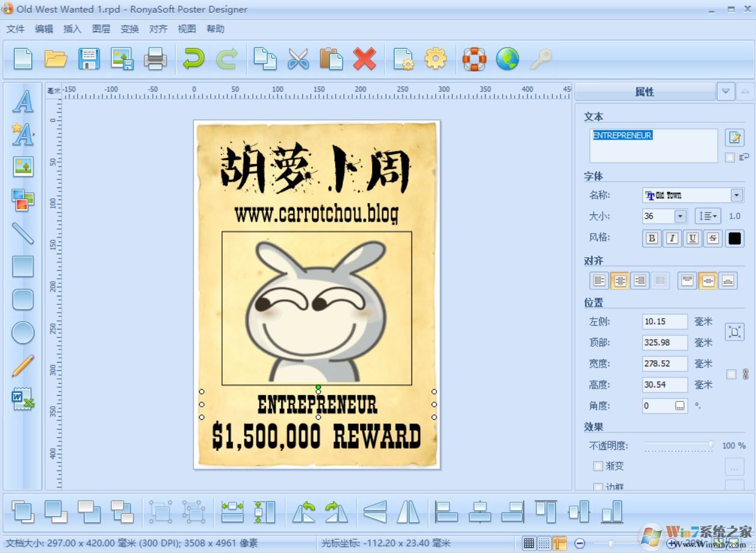
Task: Click the black font color swatch
Action: click(x=734, y=238)
